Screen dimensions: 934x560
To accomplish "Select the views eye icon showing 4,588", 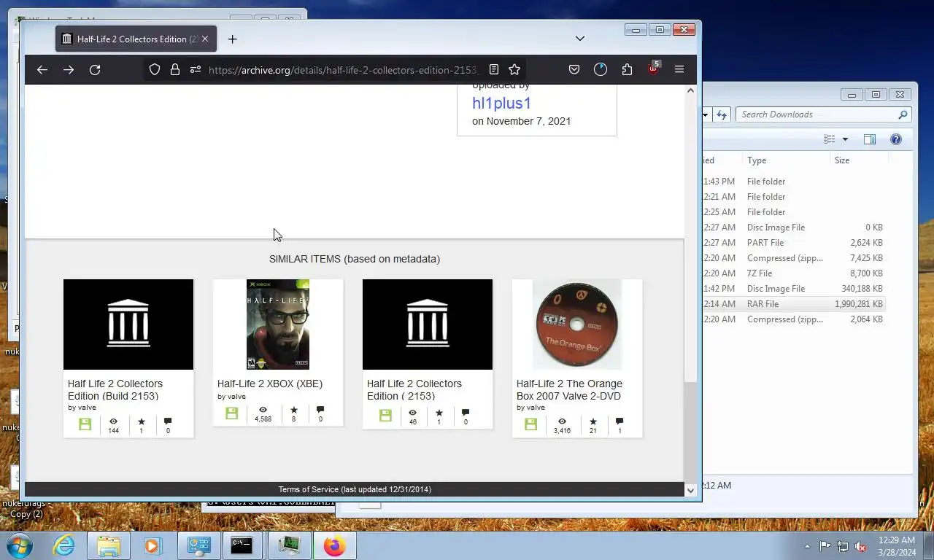I will [x=263, y=410].
